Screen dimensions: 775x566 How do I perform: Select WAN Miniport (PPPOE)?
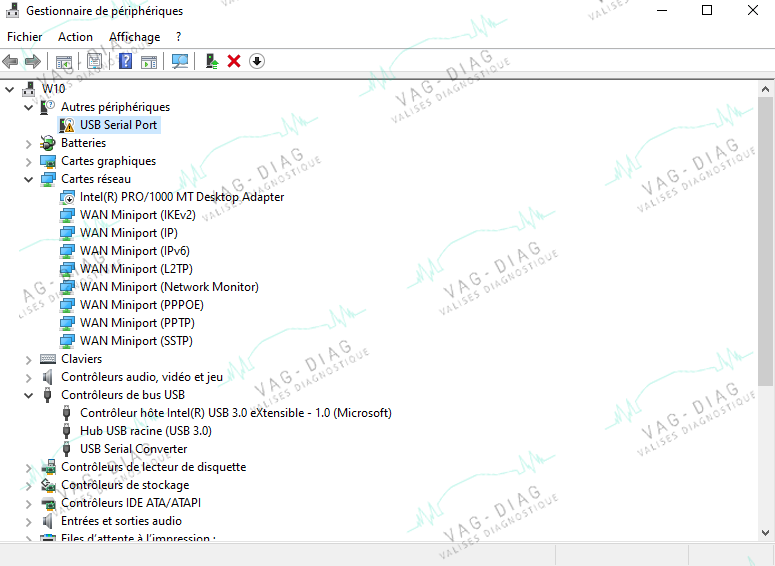(142, 305)
